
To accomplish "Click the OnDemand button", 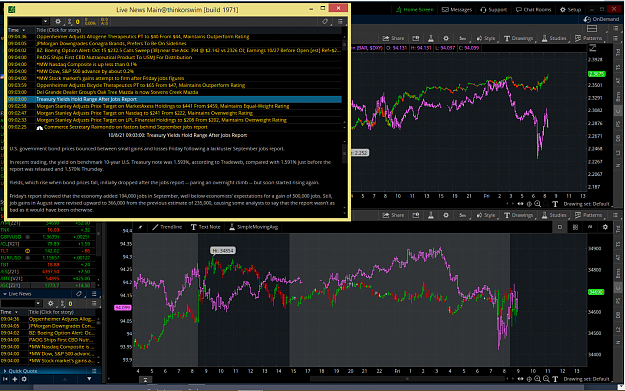I will [x=601, y=19].
